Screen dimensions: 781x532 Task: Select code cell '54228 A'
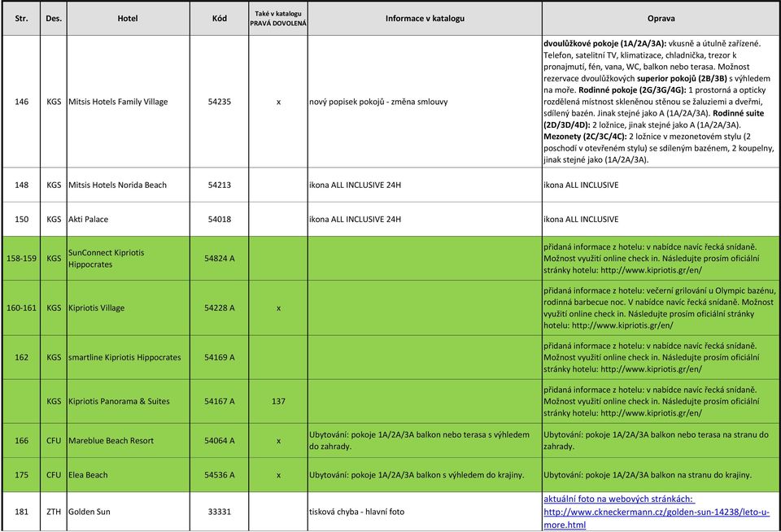219,307
